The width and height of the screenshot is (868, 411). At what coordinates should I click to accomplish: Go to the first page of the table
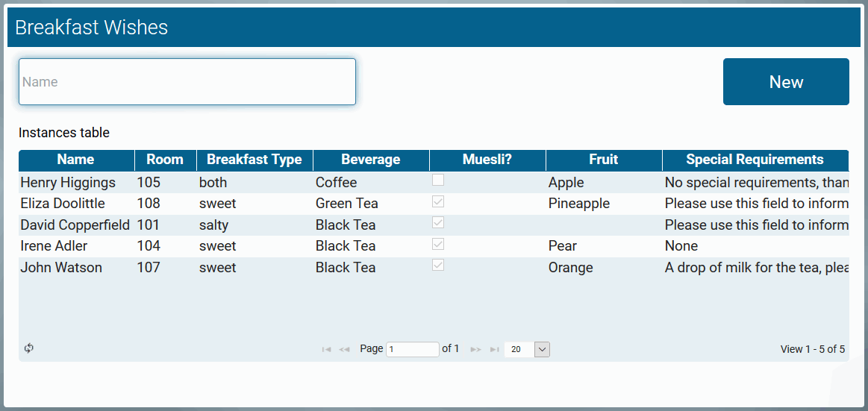[x=326, y=349]
